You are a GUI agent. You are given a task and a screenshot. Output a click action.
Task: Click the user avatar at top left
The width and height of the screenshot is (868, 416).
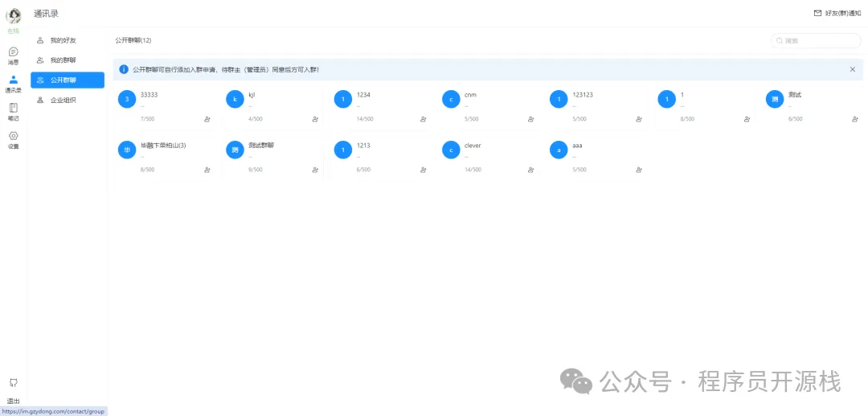(14, 16)
